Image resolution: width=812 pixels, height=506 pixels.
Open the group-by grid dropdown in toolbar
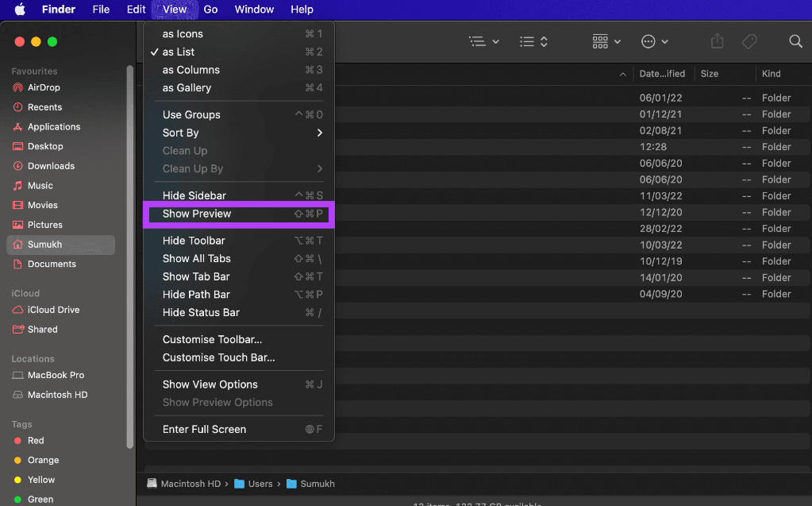point(606,41)
